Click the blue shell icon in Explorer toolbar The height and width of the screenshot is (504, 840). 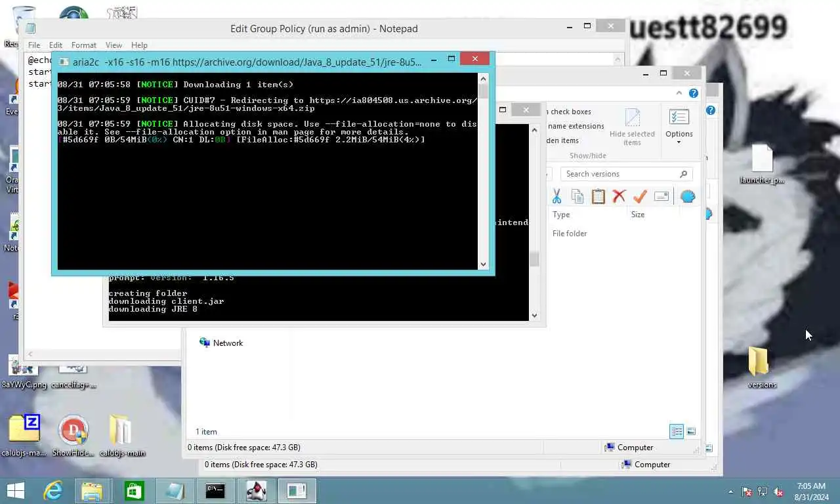(x=688, y=196)
